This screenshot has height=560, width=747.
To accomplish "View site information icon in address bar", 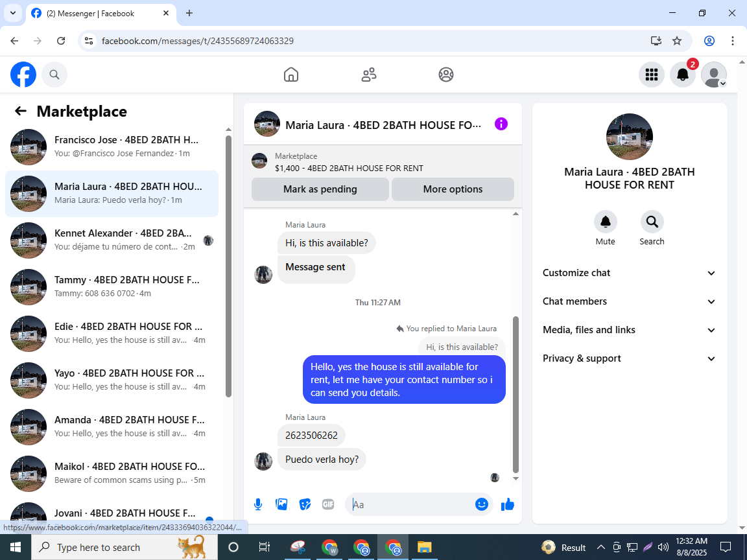I will (89, 41).
